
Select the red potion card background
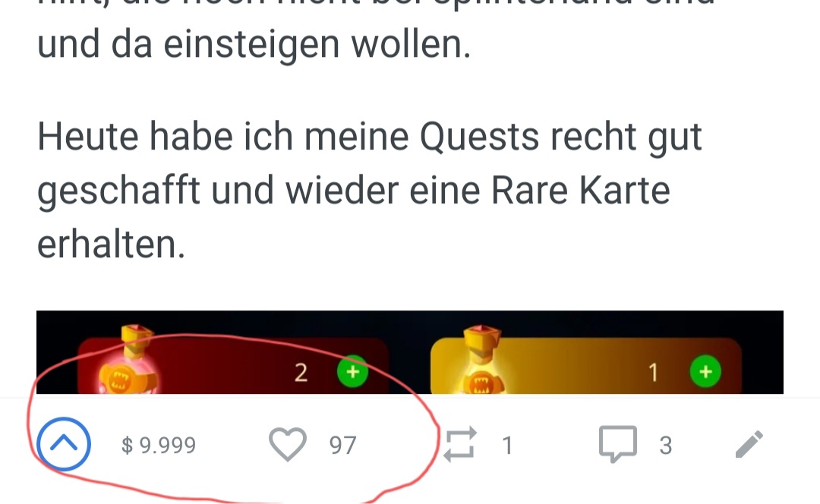tap(233, 365)
